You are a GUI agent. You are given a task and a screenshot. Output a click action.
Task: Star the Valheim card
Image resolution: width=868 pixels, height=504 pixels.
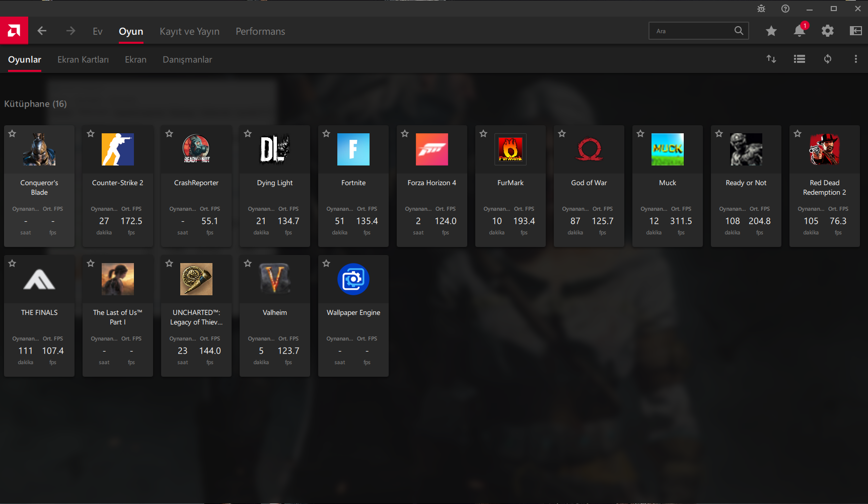pyautogui.click(x=248, y=263)
